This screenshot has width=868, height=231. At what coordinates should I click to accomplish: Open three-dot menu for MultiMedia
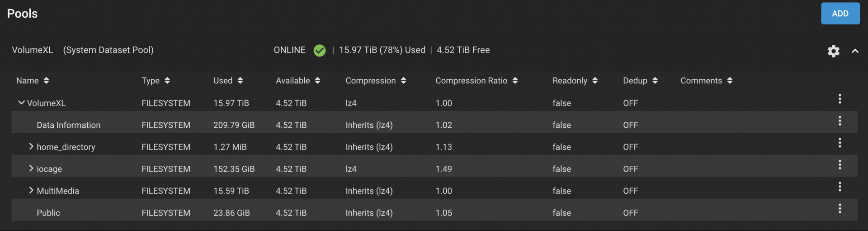[840, 187]
